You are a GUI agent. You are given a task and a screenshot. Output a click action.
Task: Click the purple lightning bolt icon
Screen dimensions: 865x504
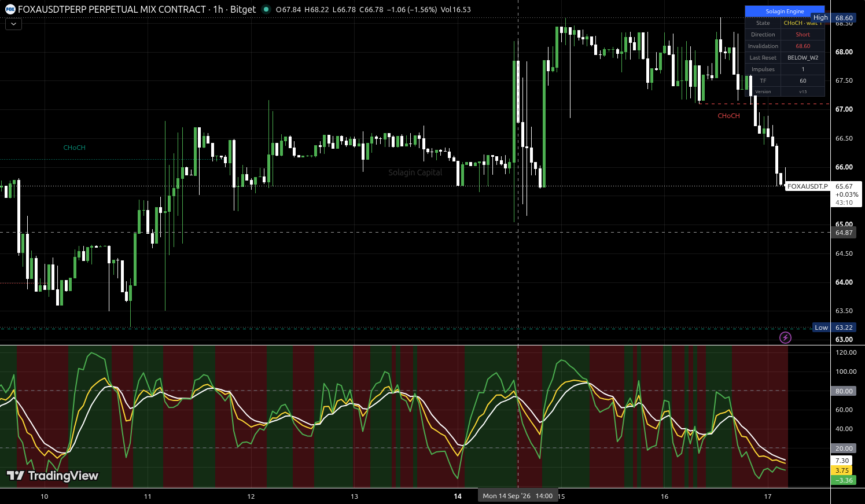785,337
